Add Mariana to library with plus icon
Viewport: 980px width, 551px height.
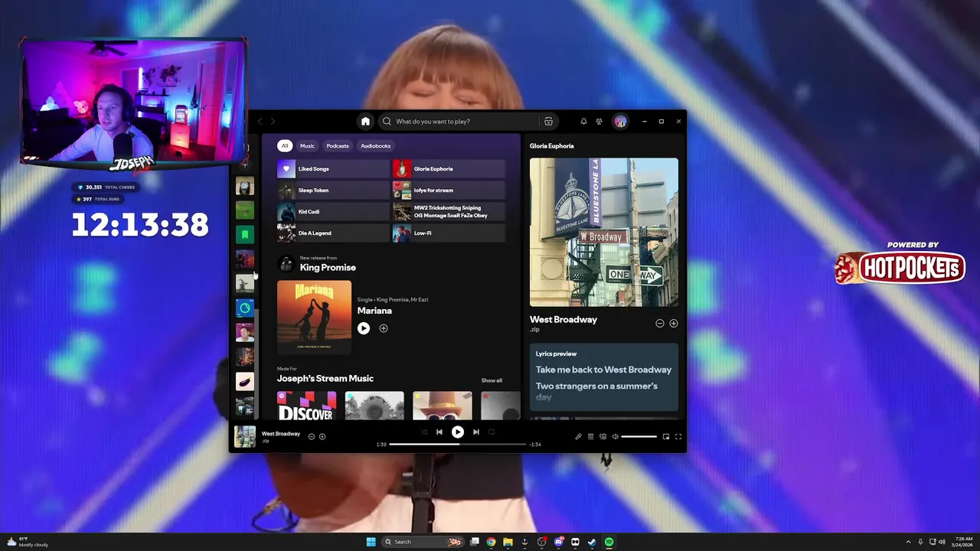[x=384, y=328]
